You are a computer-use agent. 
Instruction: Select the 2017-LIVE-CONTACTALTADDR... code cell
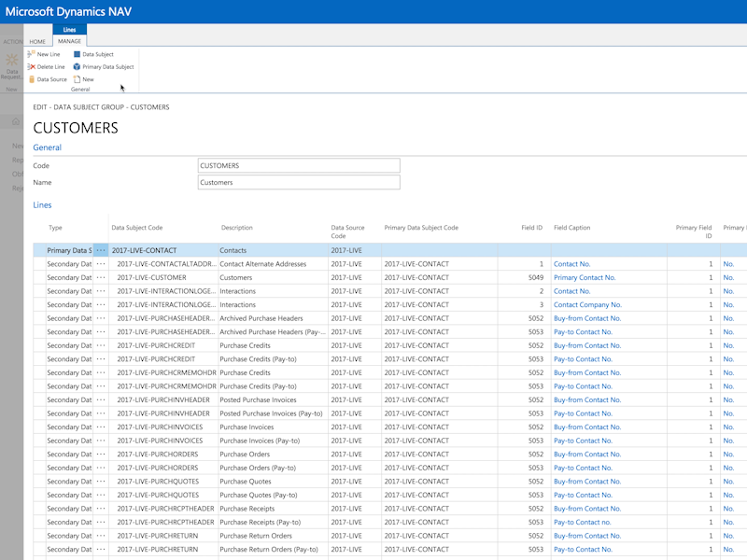pyautogui.click(x=163, y=264)
